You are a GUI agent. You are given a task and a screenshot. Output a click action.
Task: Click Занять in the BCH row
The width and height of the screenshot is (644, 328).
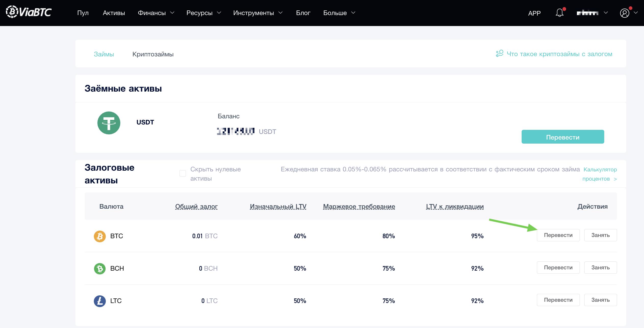[x=600, y=268]
